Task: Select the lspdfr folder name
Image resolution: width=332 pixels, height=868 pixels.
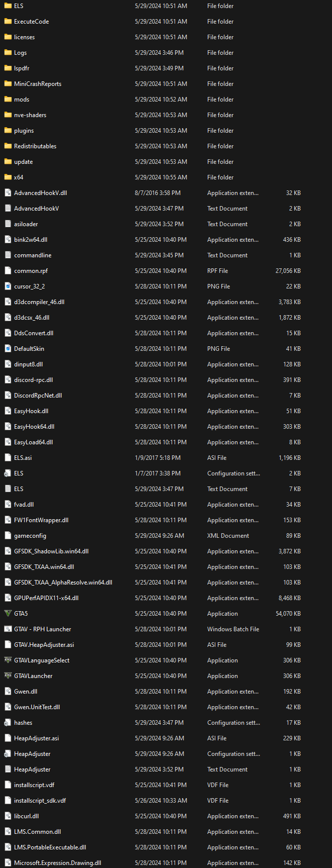Action: 22,68
